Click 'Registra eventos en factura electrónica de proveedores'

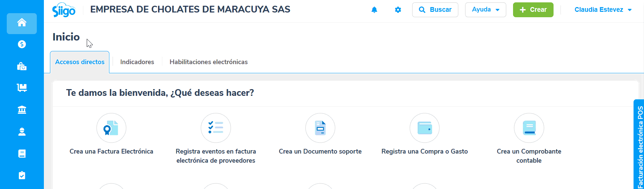(x=216, y=156)
